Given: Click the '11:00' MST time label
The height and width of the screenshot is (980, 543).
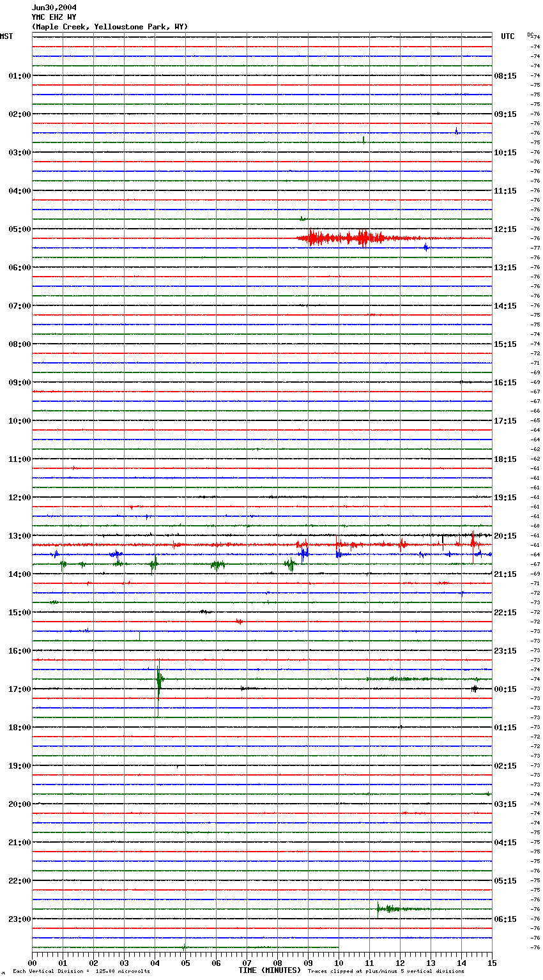Looking at the screenshot, I should coord(20,459).
